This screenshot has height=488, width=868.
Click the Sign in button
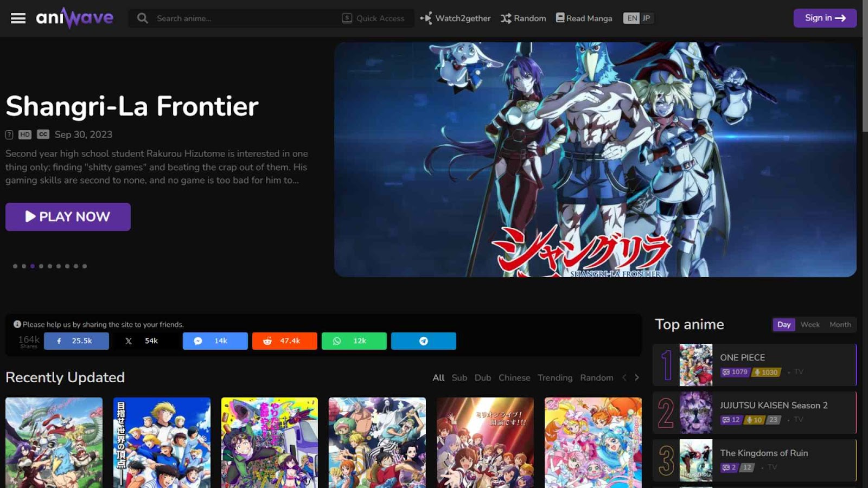click(x=825, y=18)
